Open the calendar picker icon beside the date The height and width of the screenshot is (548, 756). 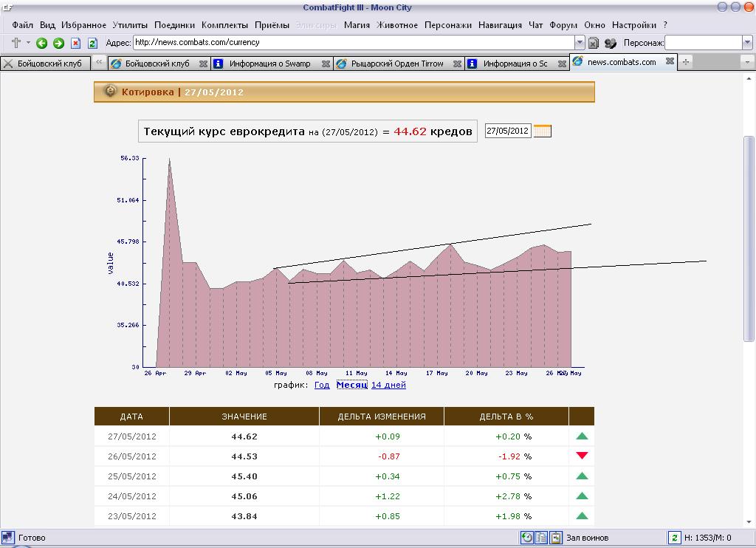tap(543, 131)
